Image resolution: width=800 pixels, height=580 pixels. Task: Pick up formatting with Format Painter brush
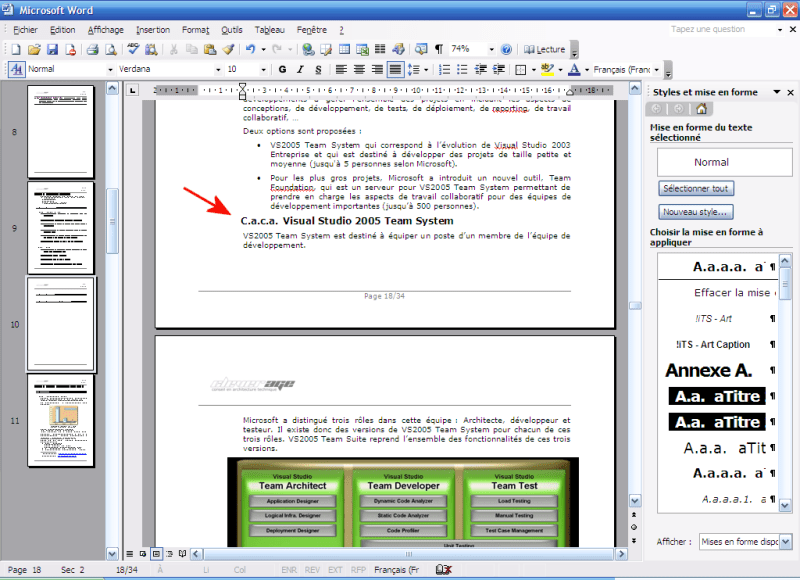228,49
